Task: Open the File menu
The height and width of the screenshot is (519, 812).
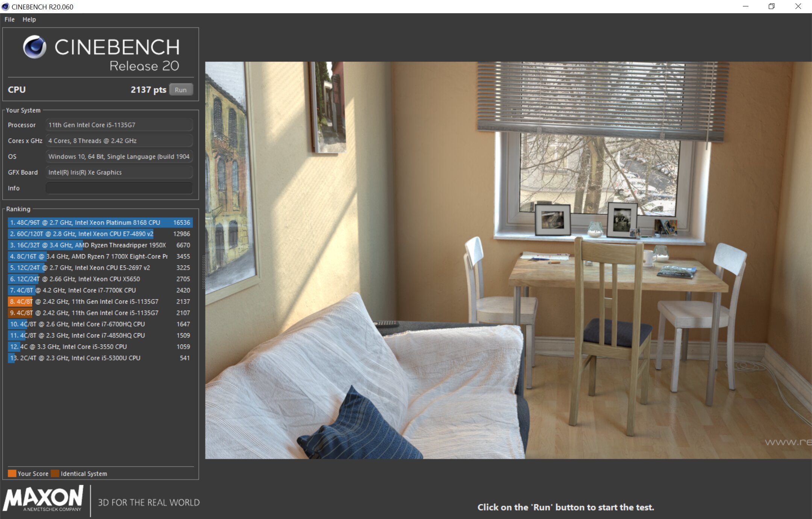Action: 9,20
